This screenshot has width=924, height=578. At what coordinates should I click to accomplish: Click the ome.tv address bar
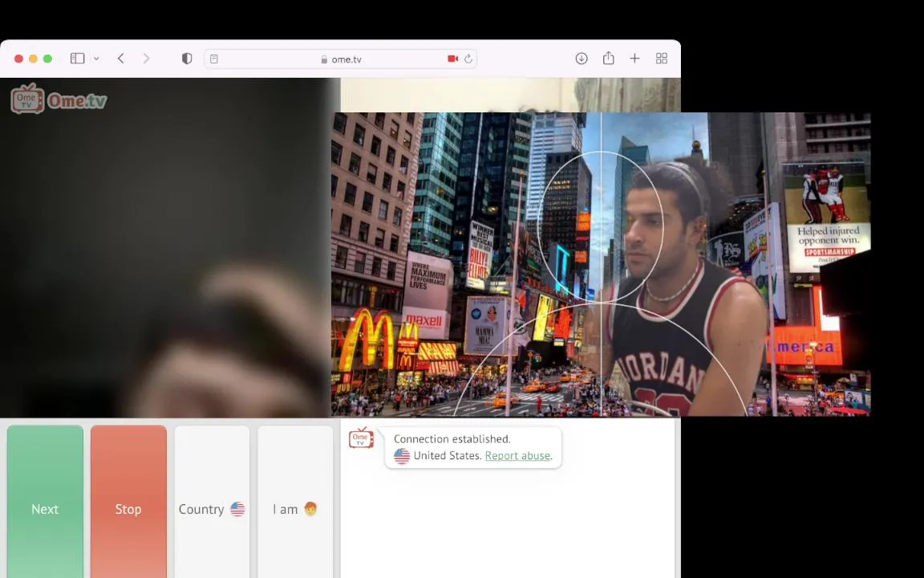(x=341, y=59)
